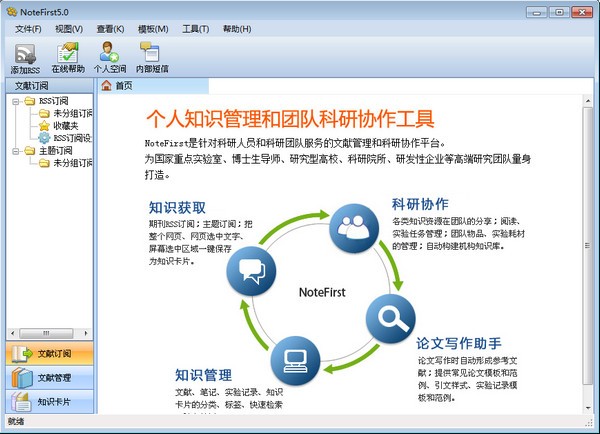Select the star icon of 收藏夹

click(x=44, y=126)
